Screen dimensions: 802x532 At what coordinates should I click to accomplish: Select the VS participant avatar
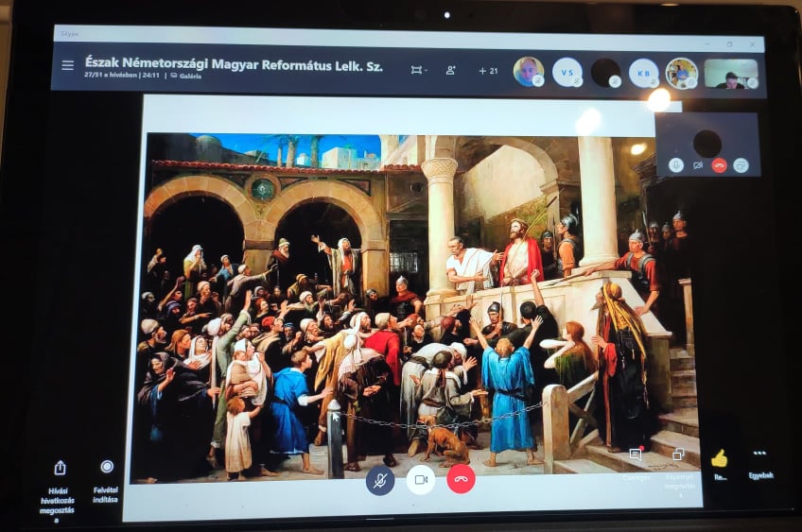coord(567,73)
